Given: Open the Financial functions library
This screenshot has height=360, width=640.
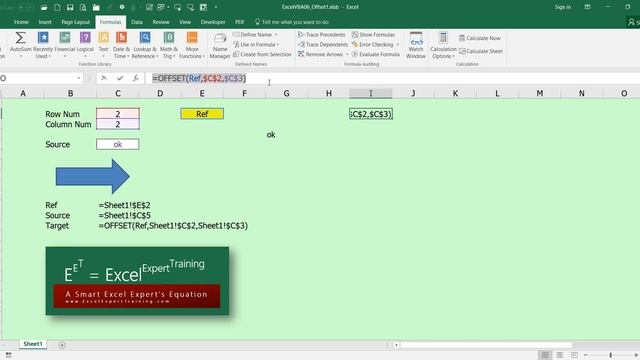Looking at the screenshot, I should point(64,45).
